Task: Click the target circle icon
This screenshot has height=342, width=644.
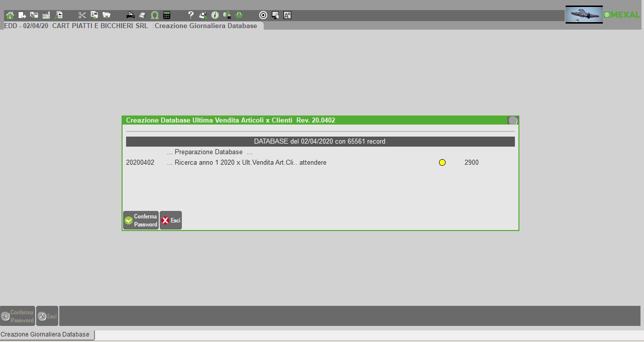Action: pyautogui.click(x=263, y=15)
